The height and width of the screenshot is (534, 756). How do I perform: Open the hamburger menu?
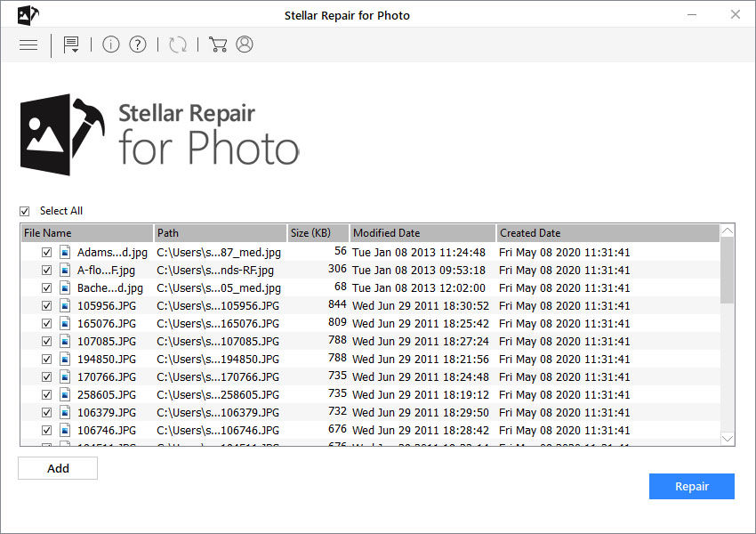click(x=28, y=44)
